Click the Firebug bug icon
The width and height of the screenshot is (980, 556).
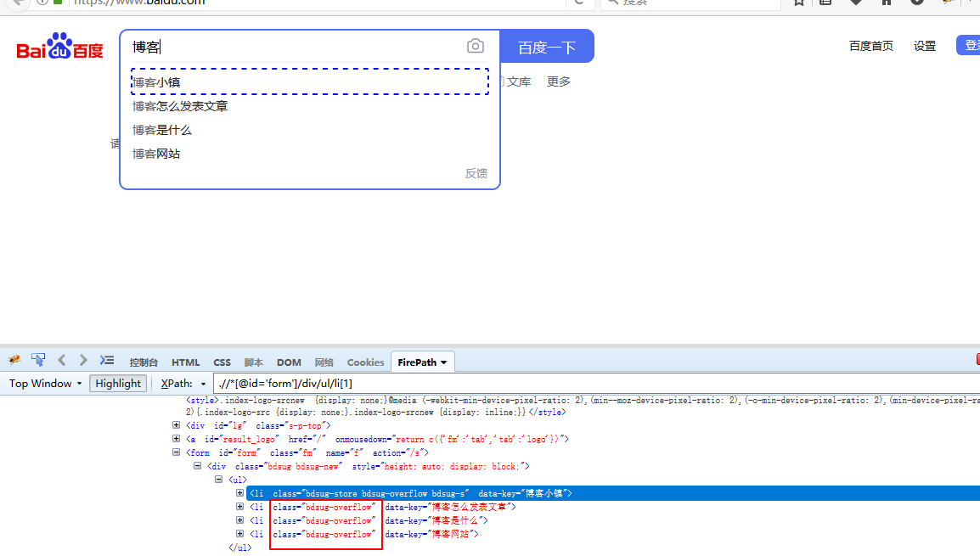14,360
